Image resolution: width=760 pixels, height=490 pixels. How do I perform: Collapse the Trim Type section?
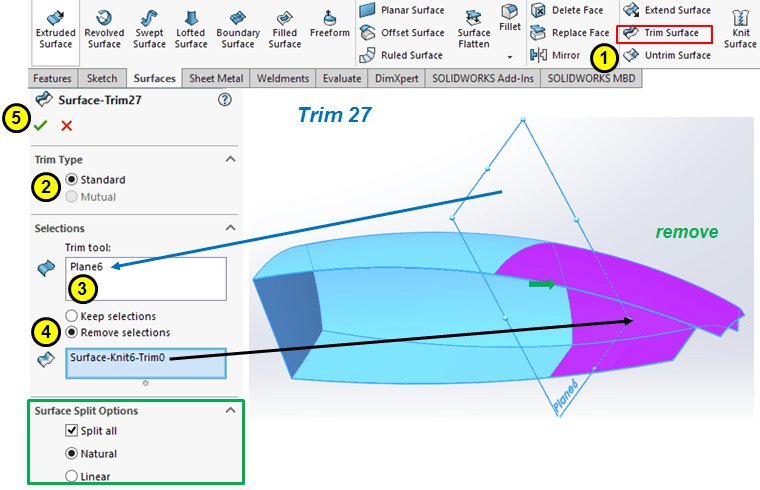230,160
